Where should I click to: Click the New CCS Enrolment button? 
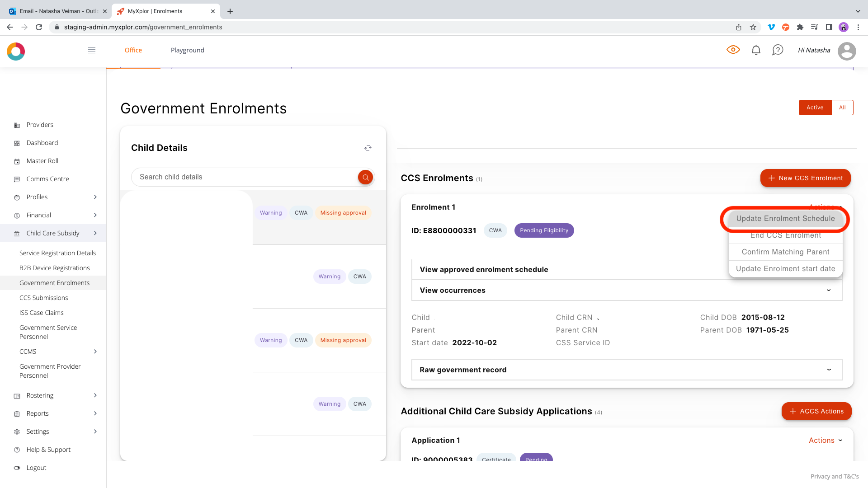[805, 178]
